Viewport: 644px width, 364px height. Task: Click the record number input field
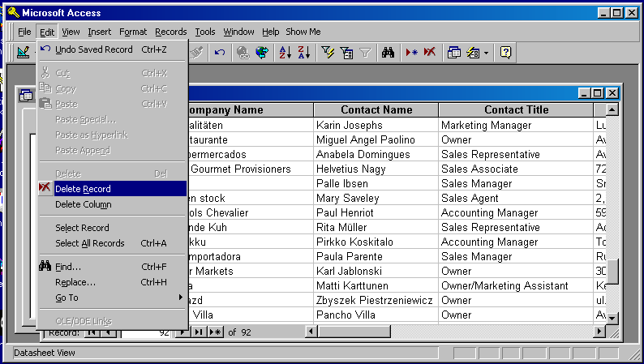[146, 332]
